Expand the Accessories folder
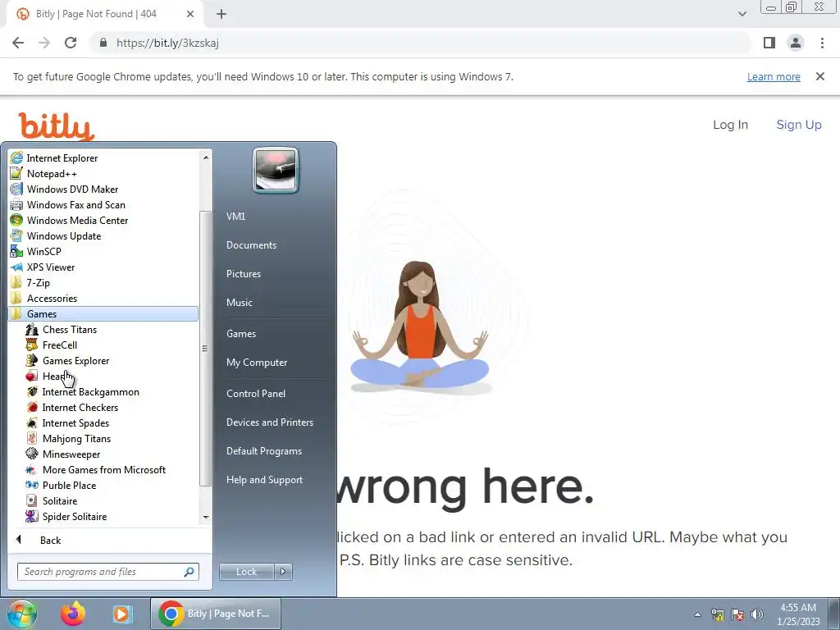 pyautogui.click(x=52, y=298)
